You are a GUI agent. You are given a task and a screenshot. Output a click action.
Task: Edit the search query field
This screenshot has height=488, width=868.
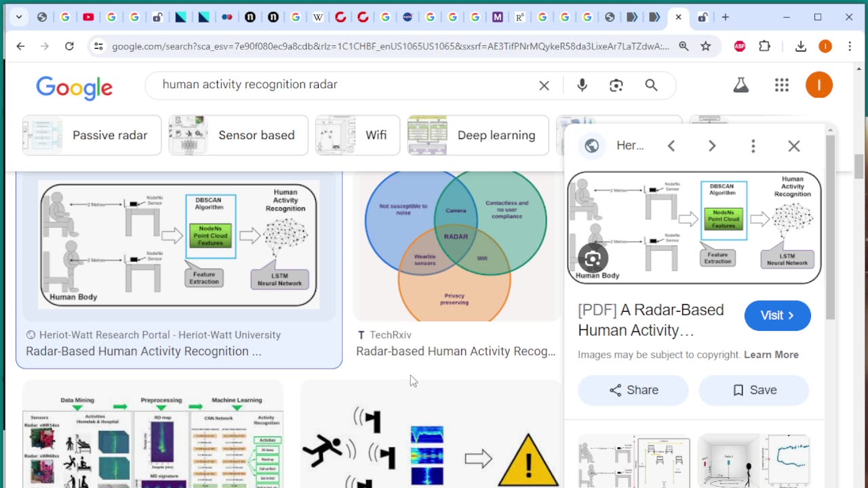342,85
